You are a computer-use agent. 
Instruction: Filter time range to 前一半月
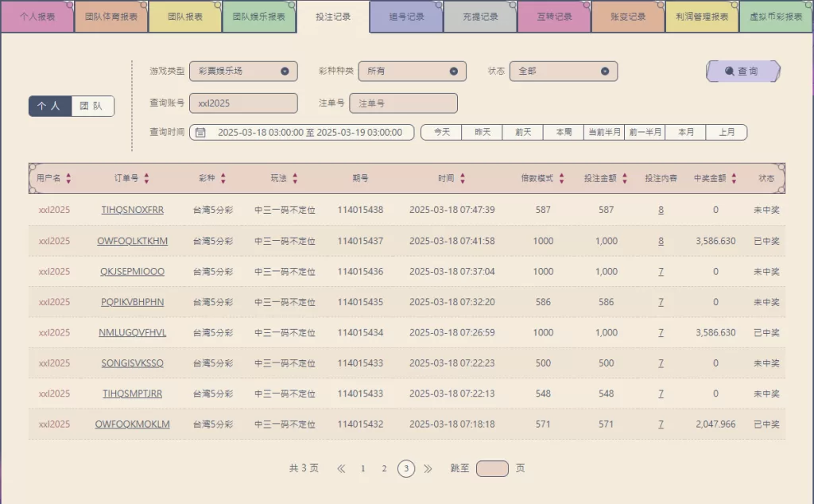645,132
